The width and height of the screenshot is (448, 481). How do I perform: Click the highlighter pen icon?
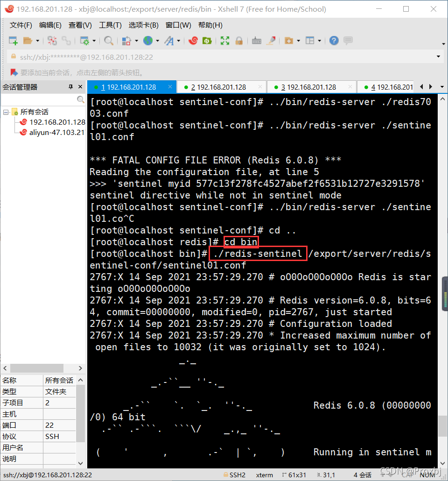click(x=271, y=41)
